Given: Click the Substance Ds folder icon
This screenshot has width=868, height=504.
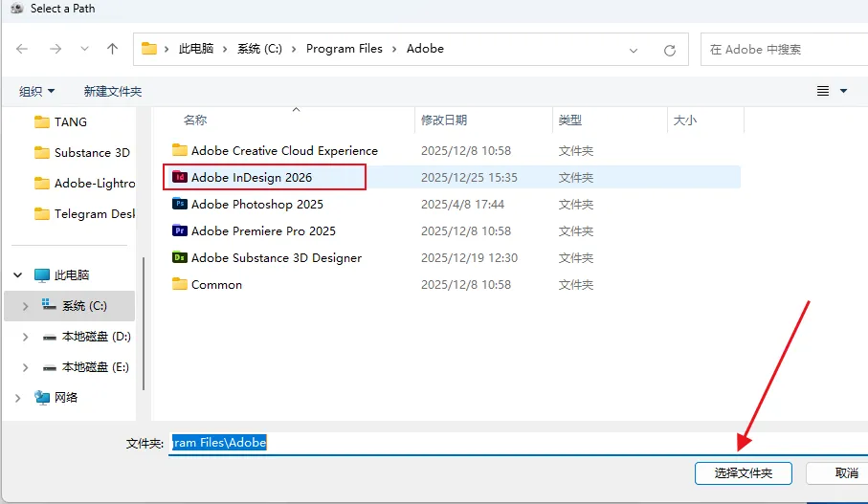Looking at the screenshot, I should [x=179, y=257].
